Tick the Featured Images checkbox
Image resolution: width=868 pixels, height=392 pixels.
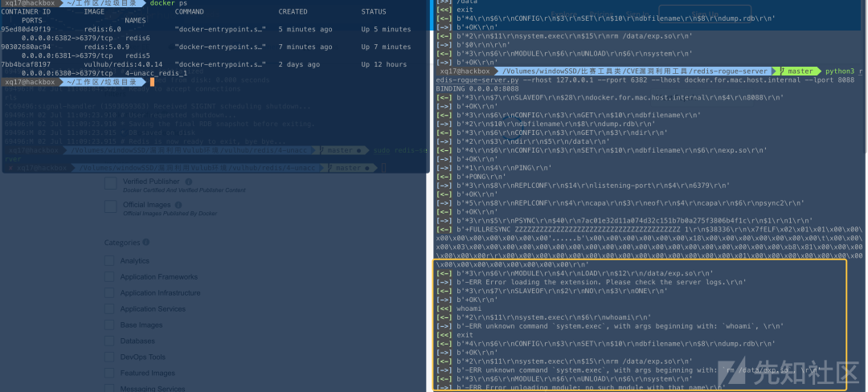point(109,374)
